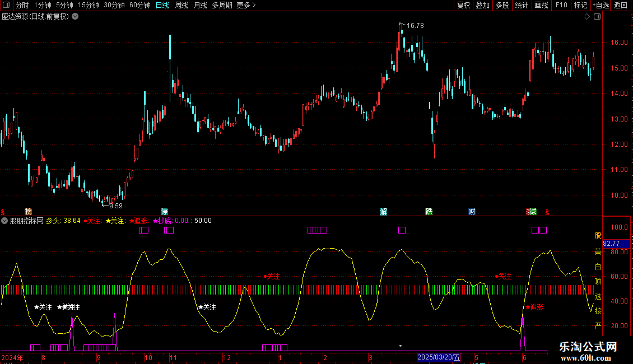633x364 pixels.
Task: Click the +自选 add to watchlist button
Action: tap(601, 5)
